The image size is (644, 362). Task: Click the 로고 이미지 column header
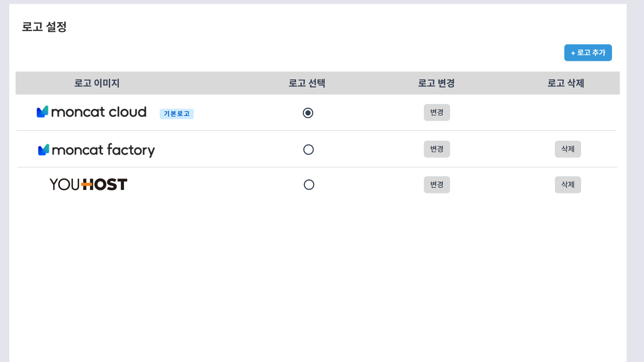tap(97, 83)
